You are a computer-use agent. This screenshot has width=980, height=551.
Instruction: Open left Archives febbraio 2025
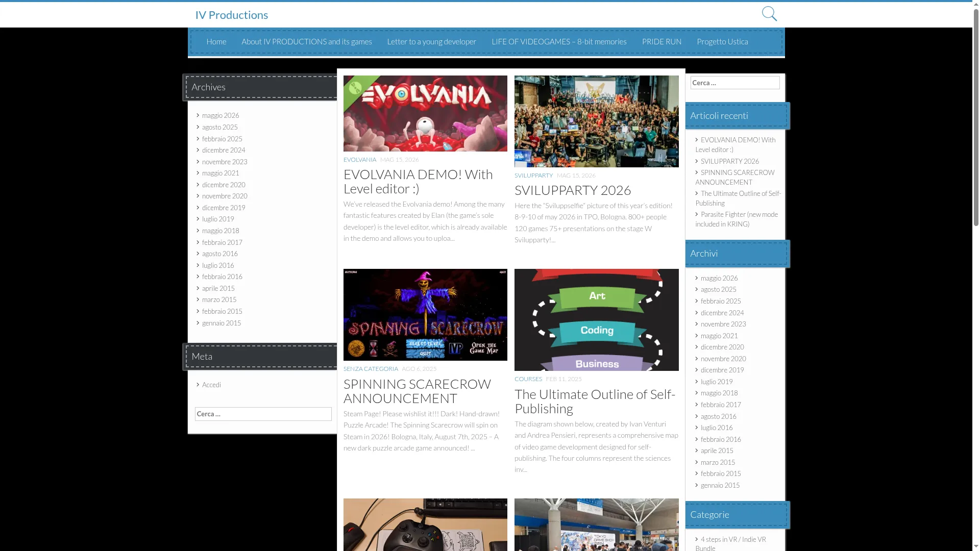click(x=222, y=139)
